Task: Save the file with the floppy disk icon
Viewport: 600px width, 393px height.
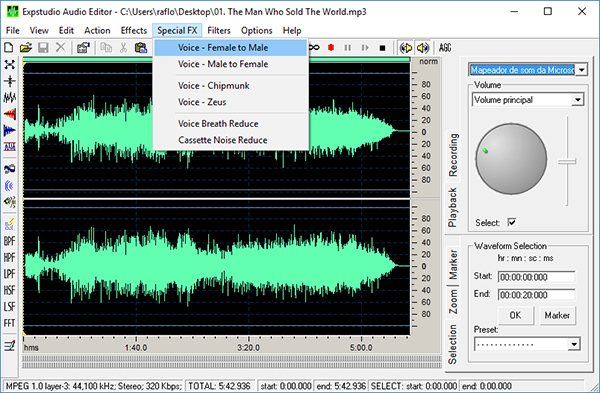Action: click(x=43, y=48)
